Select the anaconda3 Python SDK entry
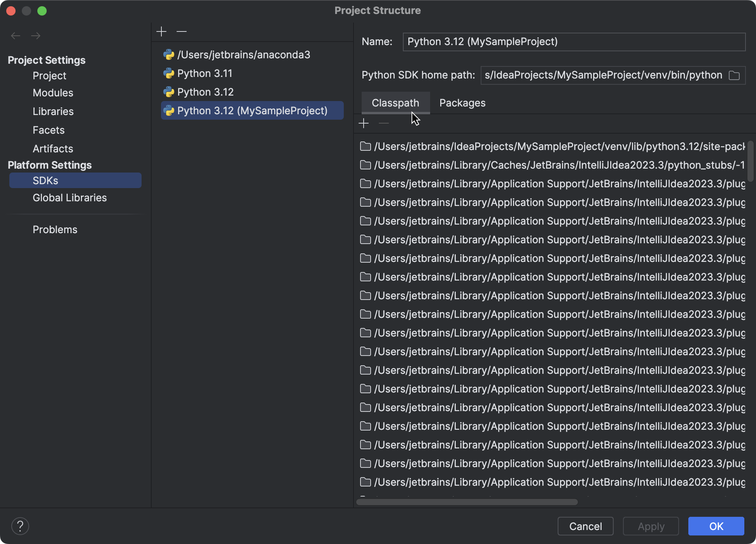Image resolution: width=756 pixels, height=544 pixels. (x=243, y=55)
